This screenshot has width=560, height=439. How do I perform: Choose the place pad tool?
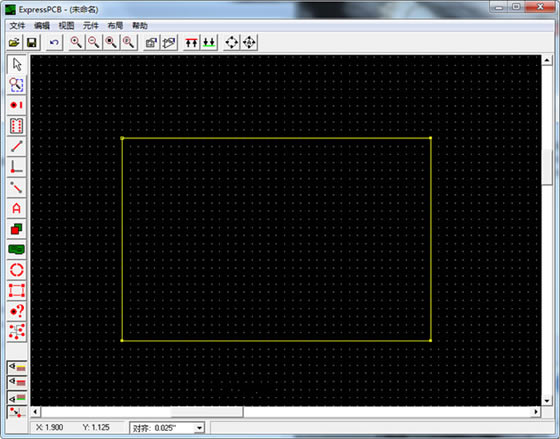pos(16,105)
